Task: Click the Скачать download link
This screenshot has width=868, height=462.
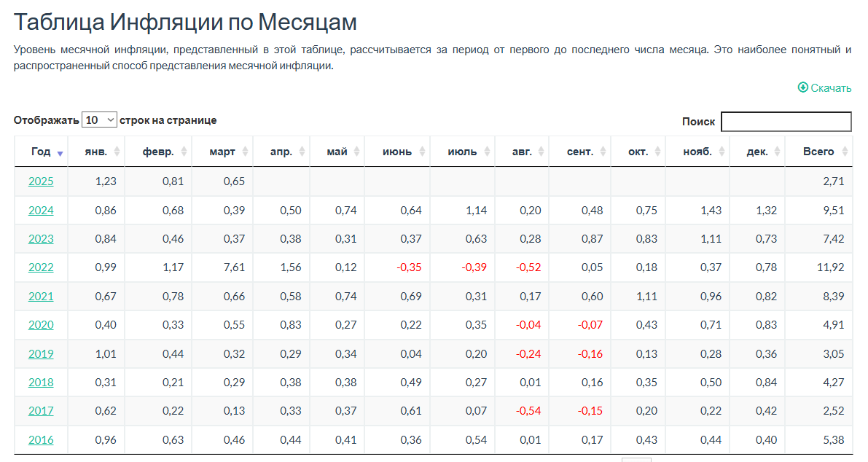Action: pos(831,88)
